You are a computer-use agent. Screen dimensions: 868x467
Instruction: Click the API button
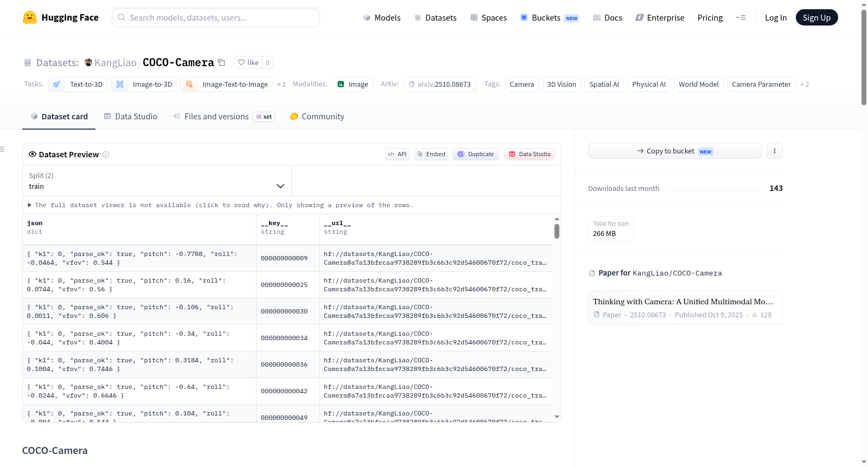[x=397, y=154]
